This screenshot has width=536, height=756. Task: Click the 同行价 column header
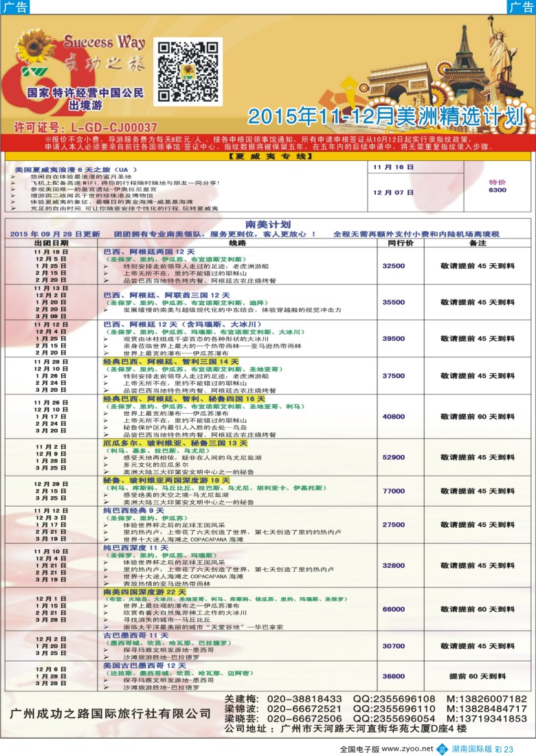(401, 243)
